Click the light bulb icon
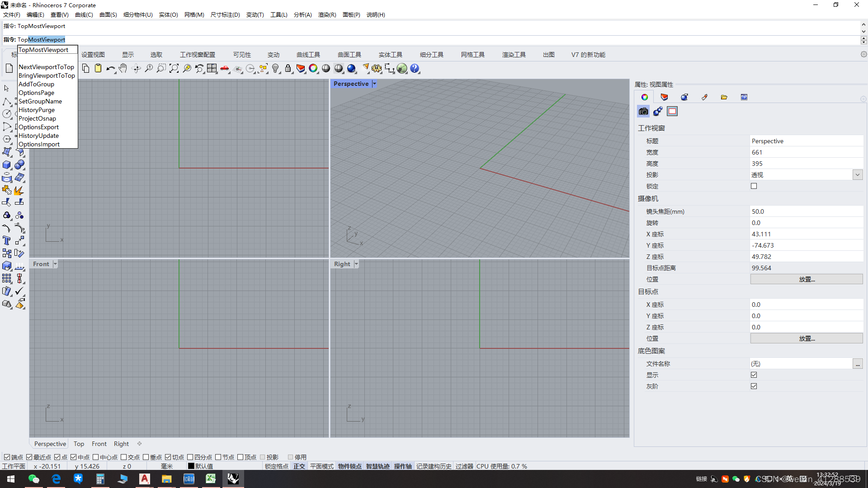The width and height of the screenshot is (868, 488). tap(275, 68)
